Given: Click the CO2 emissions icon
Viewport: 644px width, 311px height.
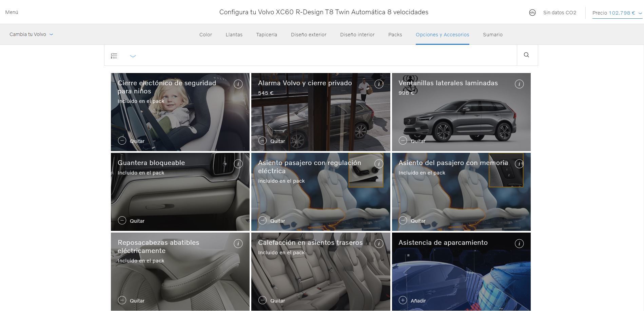Looking at the screenshot, I should click(532, 13).
